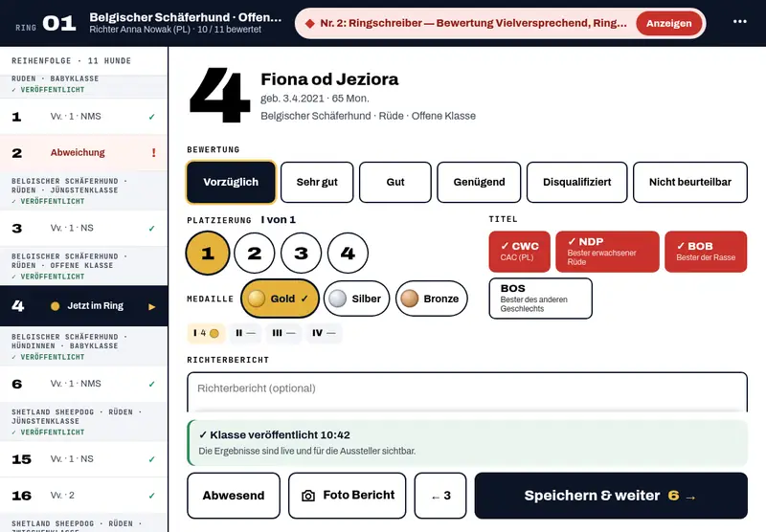Screen dimensions: 766x532
Task: Select rating Gut
Action: tap(395, 182)
